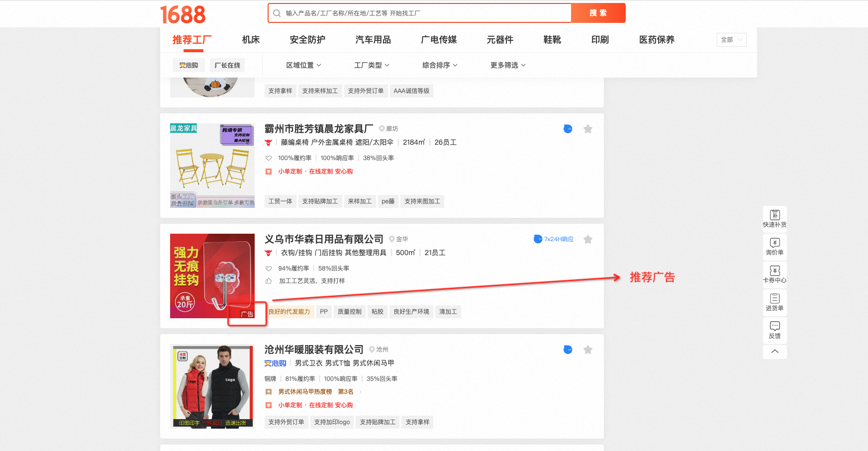Click the 良好的代发能力 tag

[289, 312]
